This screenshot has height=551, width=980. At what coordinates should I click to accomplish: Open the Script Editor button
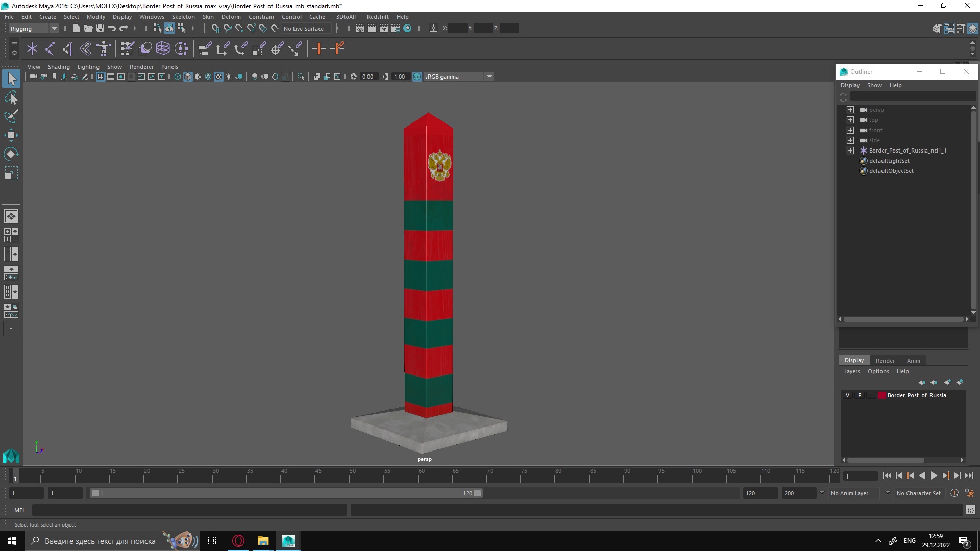click(x=971, y=510)
